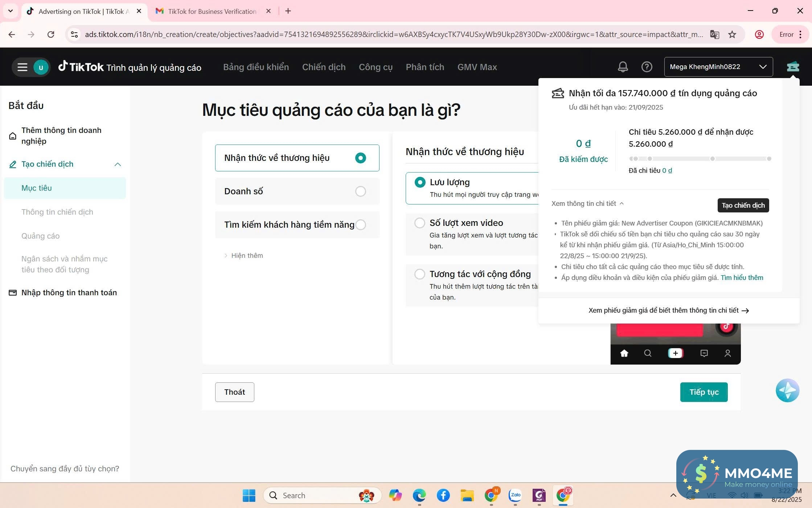The width and height of the screenshot is (812, 508).
Task: Click the help question mark icon
Action: (647, 67)
